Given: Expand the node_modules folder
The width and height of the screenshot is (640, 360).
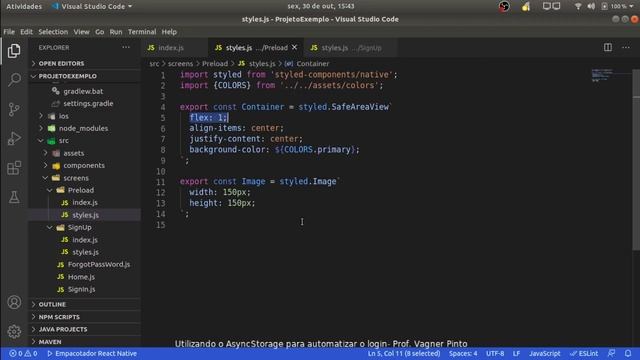Looking at the screenshot, I should tap(83, 128).
